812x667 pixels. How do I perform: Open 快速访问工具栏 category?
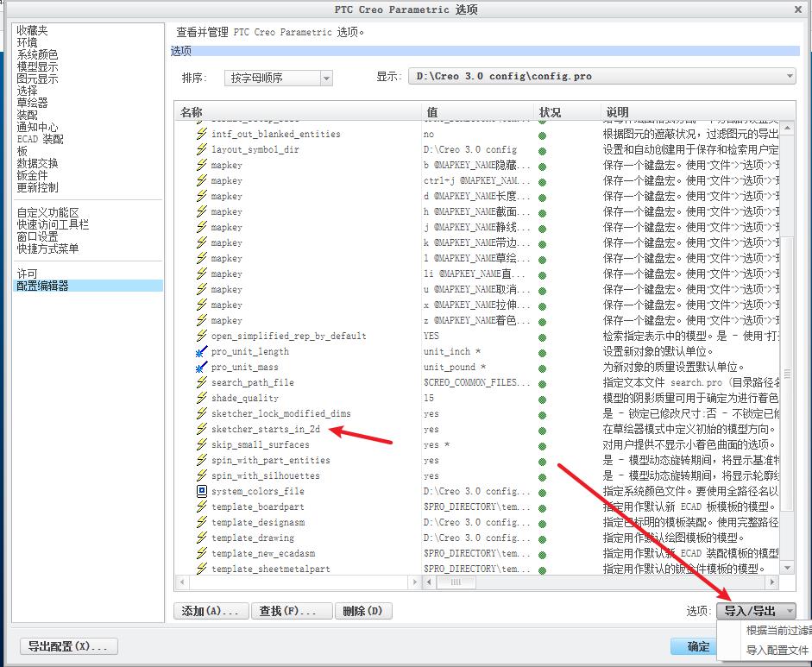(53, 224)
